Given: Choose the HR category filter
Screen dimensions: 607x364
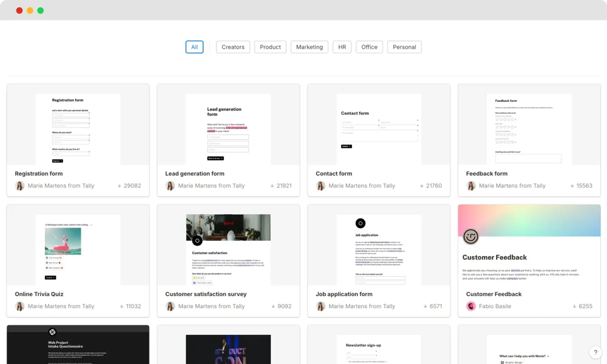Looking at the screenshot, I should pos(342,47).
